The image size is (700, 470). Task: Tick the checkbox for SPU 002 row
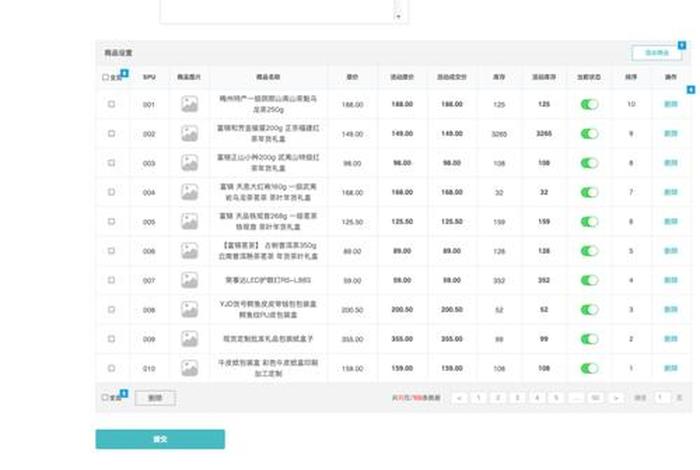click(x=112, y=133)
